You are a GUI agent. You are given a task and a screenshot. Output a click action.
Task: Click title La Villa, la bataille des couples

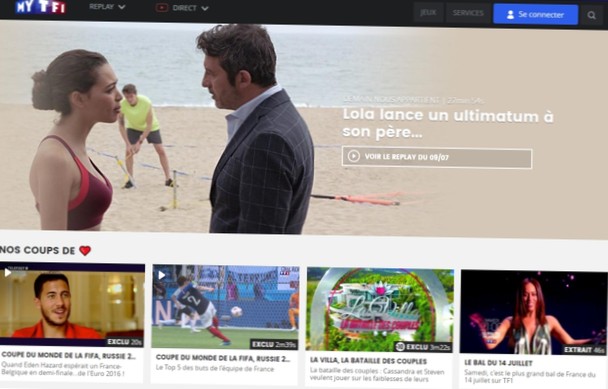tap(368, 361)
